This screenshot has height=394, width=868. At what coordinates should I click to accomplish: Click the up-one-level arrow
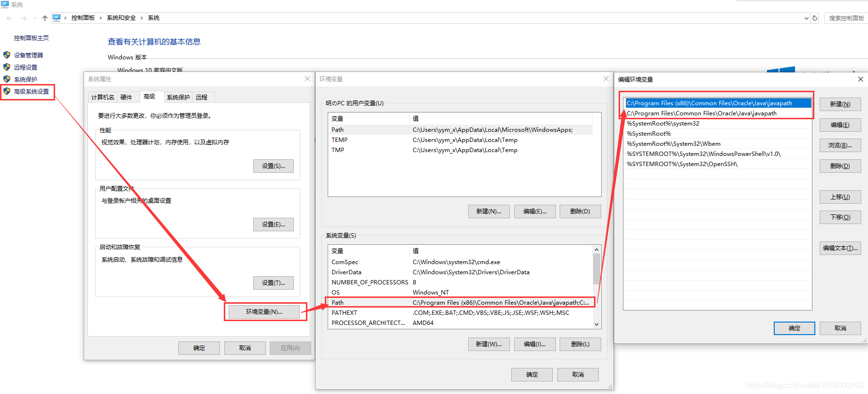point(45,18)
